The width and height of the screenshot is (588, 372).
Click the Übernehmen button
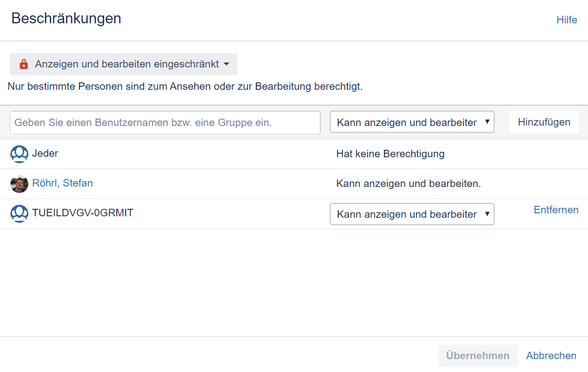coord(477,356)
